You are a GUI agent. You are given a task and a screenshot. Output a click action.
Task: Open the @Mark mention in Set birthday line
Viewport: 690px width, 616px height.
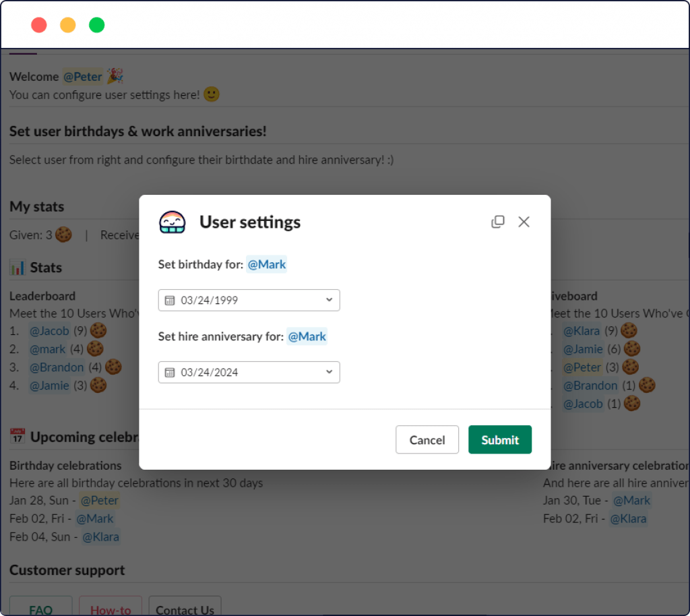tap(267, 264)
